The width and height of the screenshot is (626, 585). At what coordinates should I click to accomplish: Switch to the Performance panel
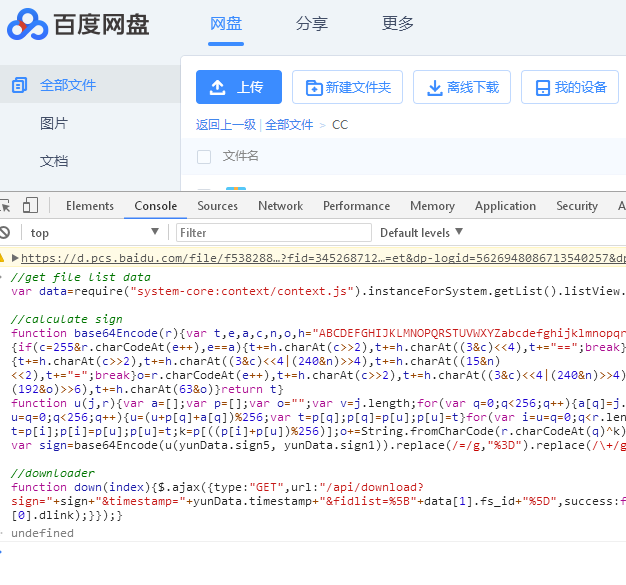[357, 206]
